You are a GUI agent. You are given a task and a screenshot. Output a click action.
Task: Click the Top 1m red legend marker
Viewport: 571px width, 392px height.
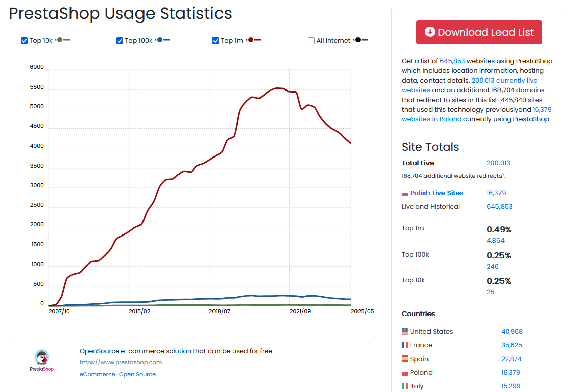(253, 40)
